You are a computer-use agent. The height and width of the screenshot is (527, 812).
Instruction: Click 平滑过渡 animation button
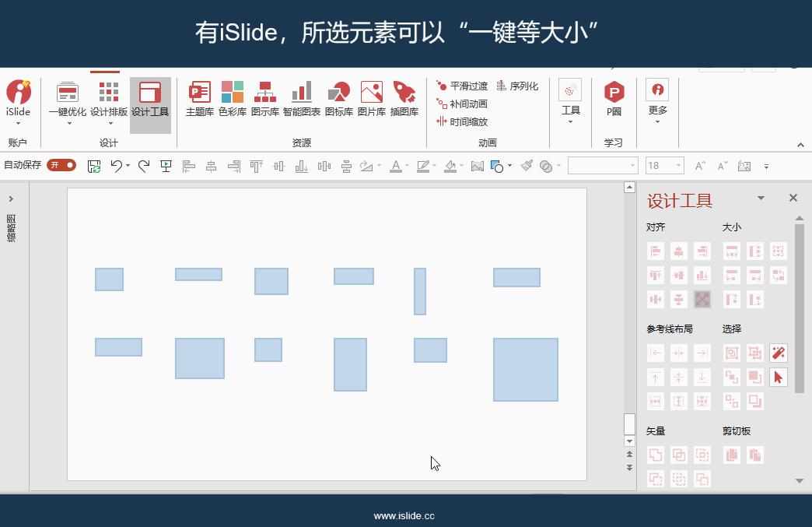point(462,86)
